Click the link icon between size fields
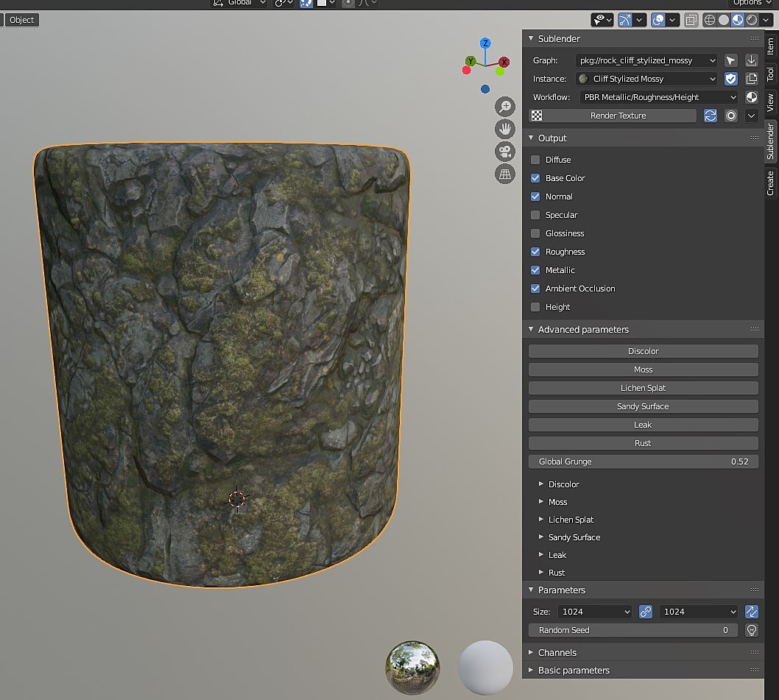779x700 pixels. tap(646, 612)
